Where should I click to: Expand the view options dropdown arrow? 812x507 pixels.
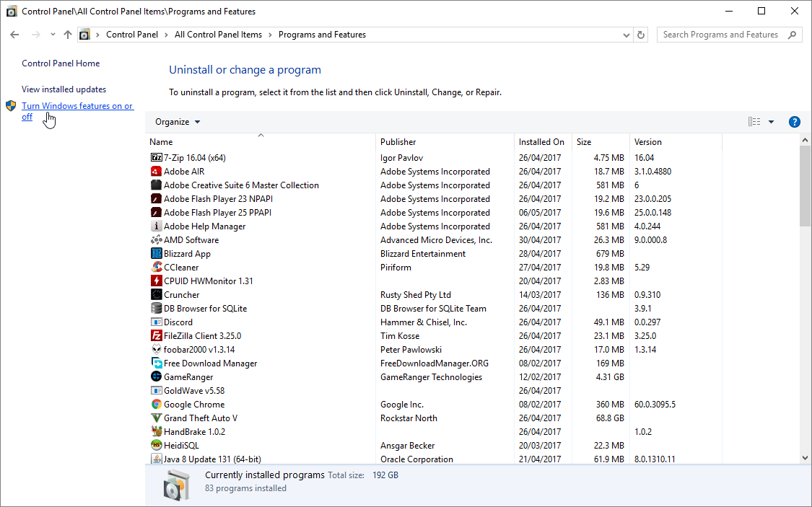tap(771, 122)
